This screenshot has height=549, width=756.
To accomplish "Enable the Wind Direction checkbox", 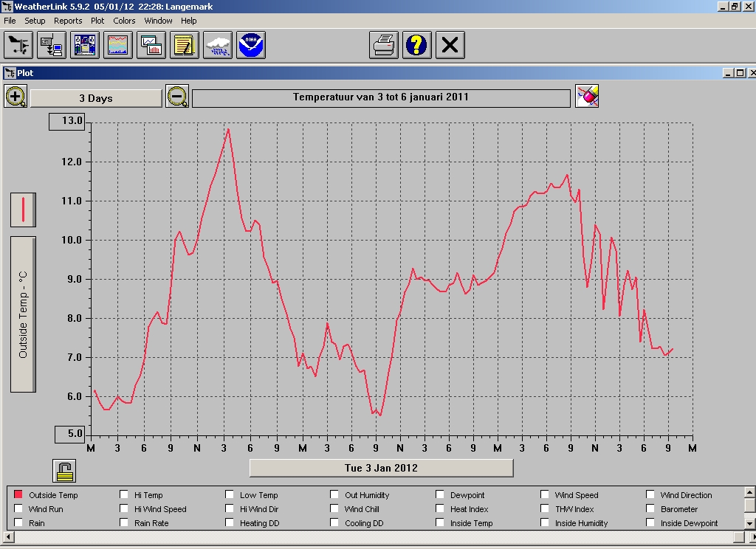I will [x=650, y=494].
